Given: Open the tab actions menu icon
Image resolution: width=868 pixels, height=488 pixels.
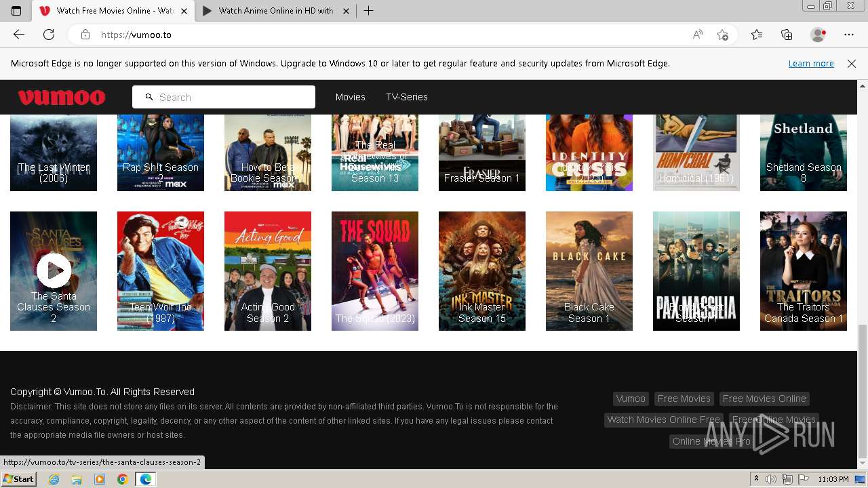Looking at the screenshot, I should pyautogui.click(x=16, y=11).
